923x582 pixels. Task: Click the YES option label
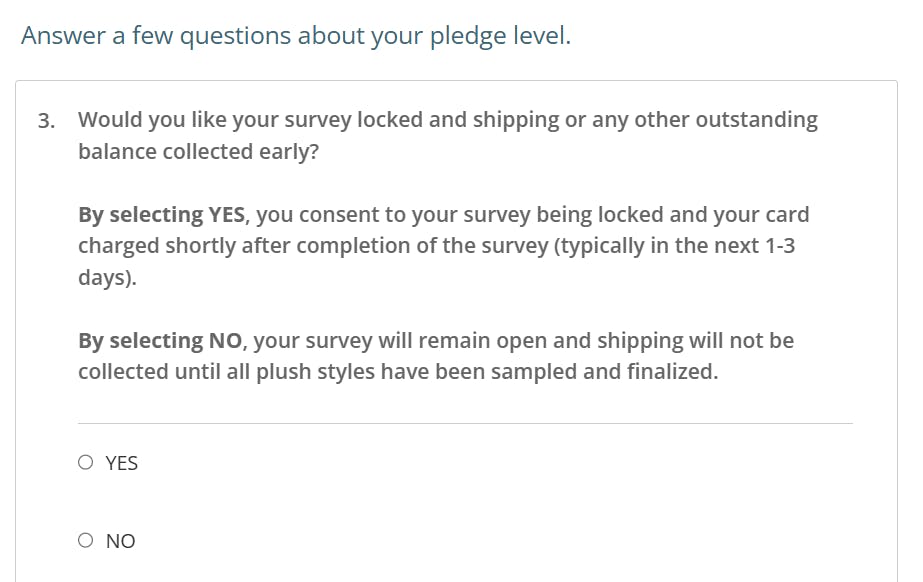click(122, 463)
